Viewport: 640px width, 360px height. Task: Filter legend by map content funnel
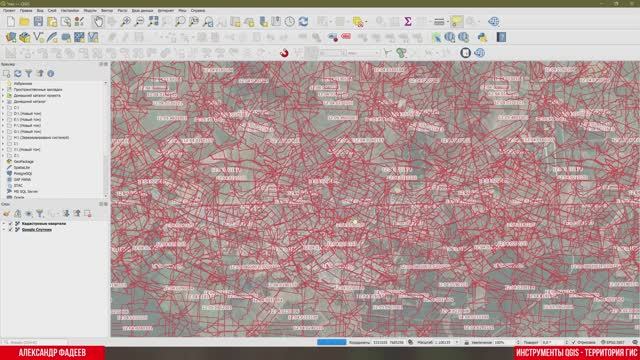coord(40,213)
